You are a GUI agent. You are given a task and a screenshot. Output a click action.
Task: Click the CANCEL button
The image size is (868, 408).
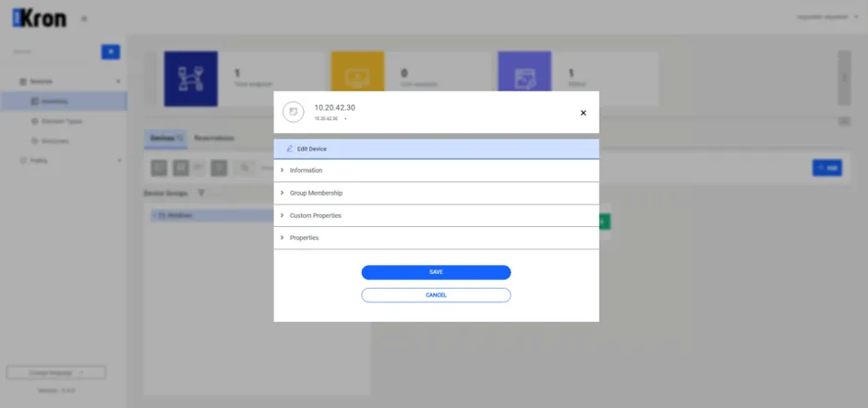pos(436,295)
